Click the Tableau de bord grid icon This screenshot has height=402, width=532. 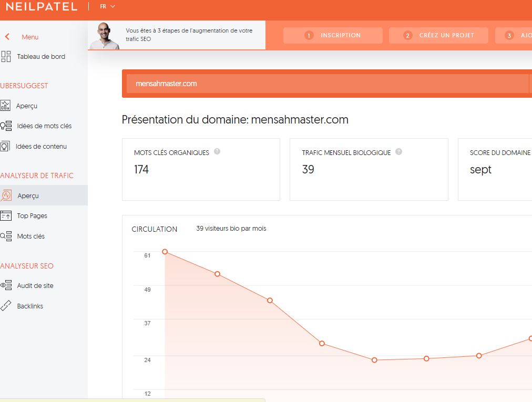coord(6,57)
